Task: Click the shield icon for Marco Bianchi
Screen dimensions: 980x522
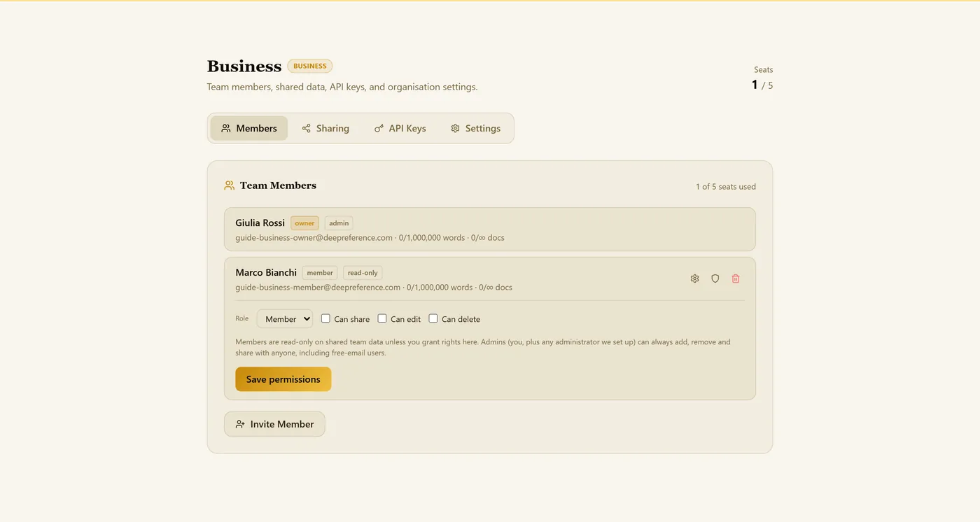Action: (715, 278)
